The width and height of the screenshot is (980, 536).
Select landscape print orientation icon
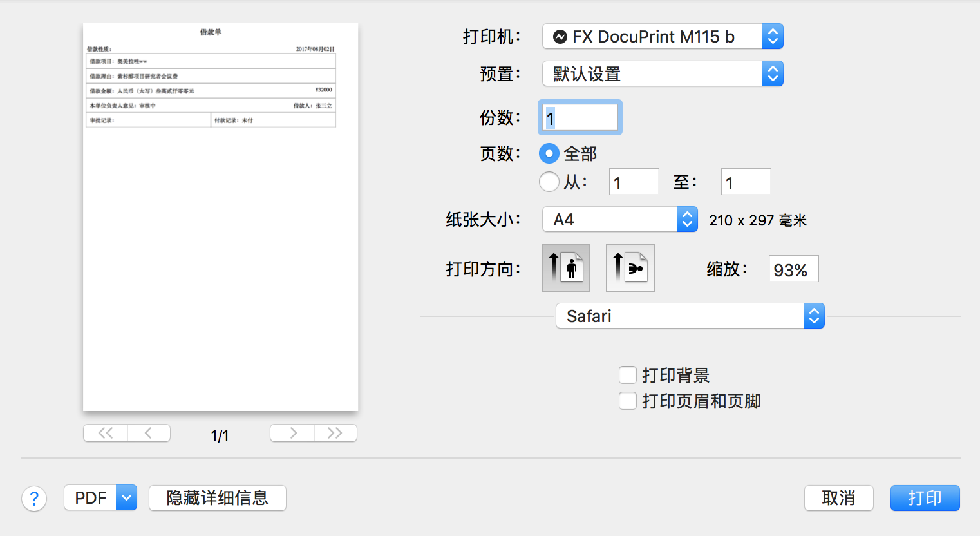coord(630,268)
